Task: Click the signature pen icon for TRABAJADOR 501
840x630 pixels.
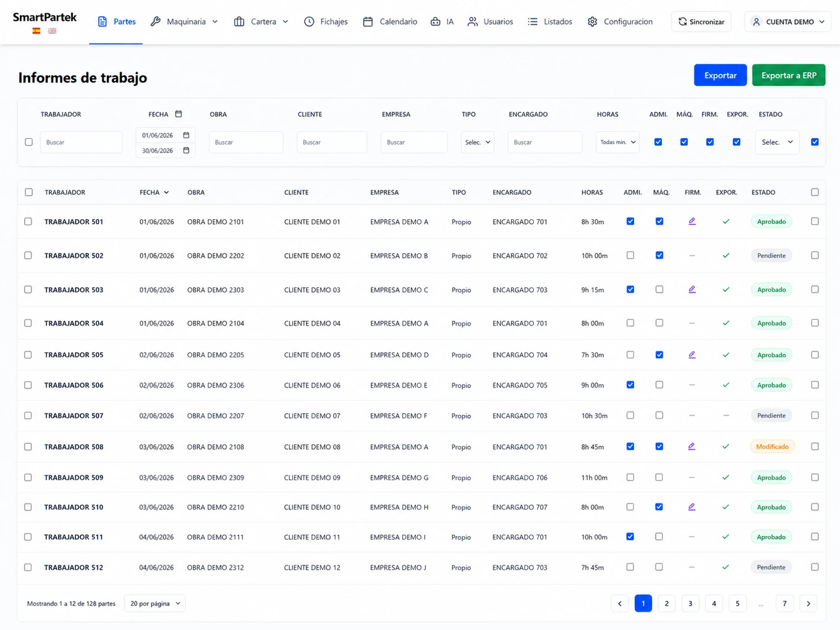Action: click(692, 222)
